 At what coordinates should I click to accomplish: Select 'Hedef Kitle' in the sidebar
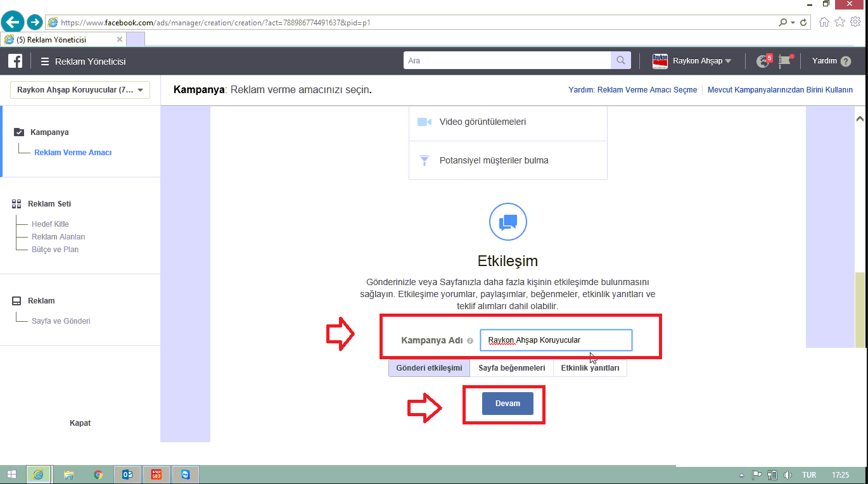(x=50, y=224)
